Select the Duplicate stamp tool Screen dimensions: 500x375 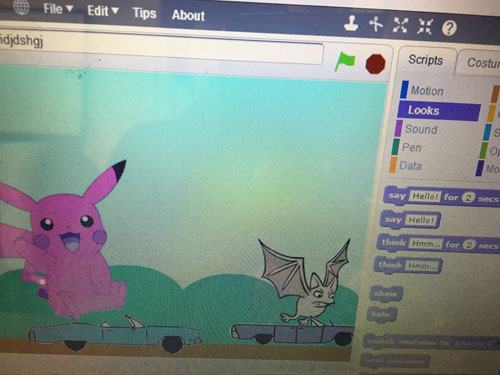tap(351, 23)
